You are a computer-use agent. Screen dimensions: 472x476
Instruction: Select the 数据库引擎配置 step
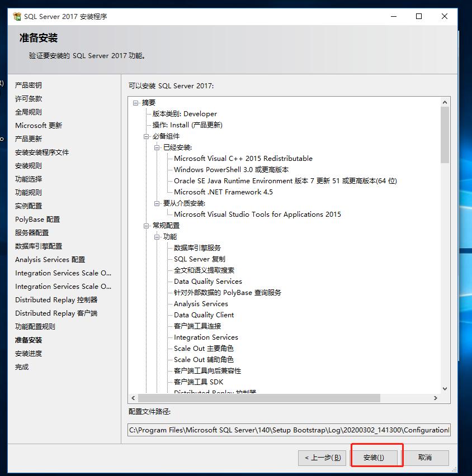click(x=39, y=246)
